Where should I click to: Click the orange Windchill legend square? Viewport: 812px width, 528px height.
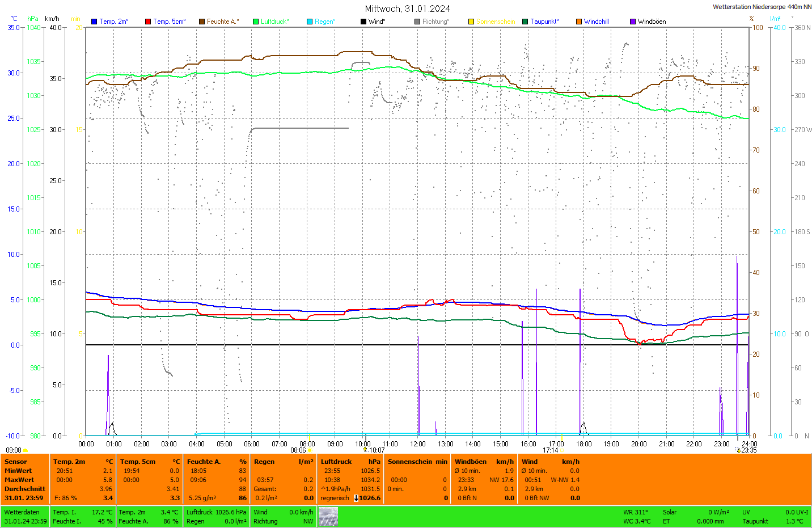point(579,22)
